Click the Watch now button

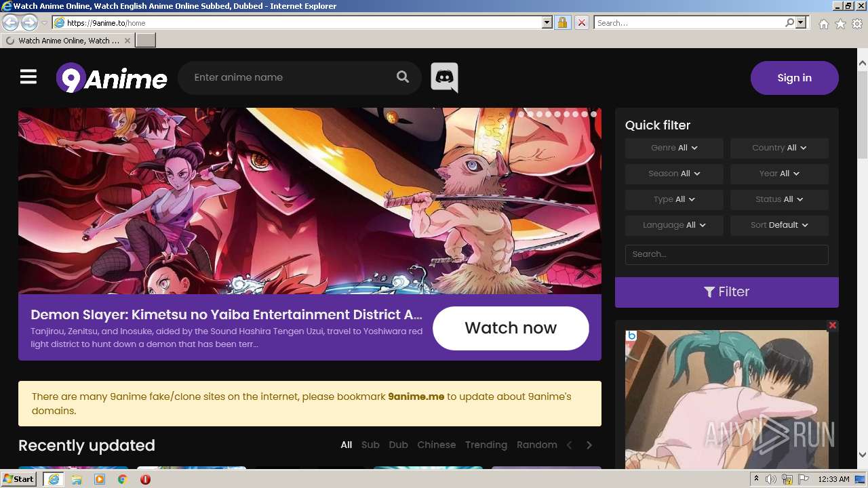pyautogui.click(x=511, y=328)
